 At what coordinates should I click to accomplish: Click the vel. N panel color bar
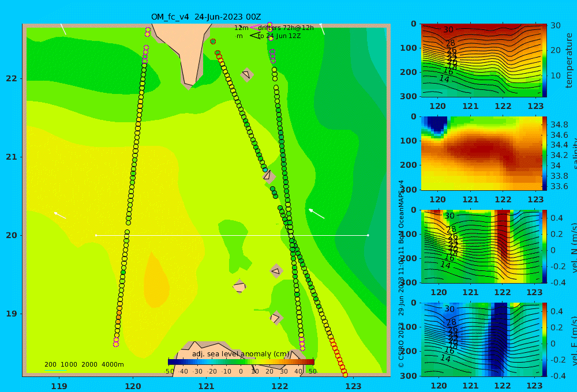click(544, 246)
